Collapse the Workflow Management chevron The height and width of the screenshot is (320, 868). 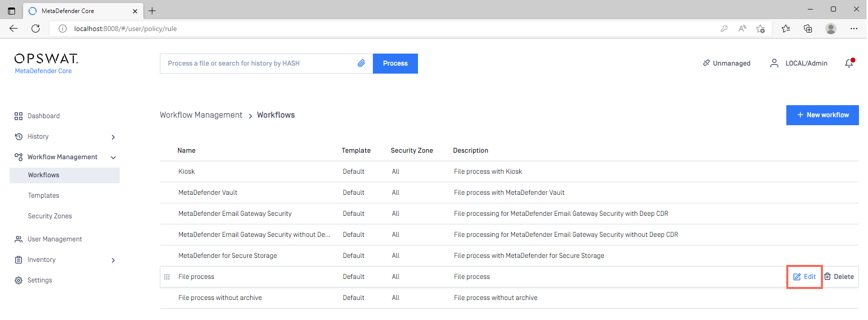tap(113, 158)
